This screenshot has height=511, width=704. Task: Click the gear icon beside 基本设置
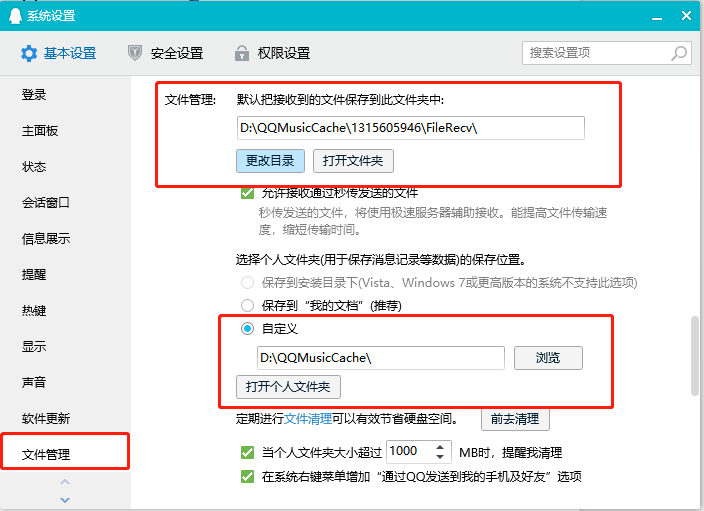[x=29, y=53]
